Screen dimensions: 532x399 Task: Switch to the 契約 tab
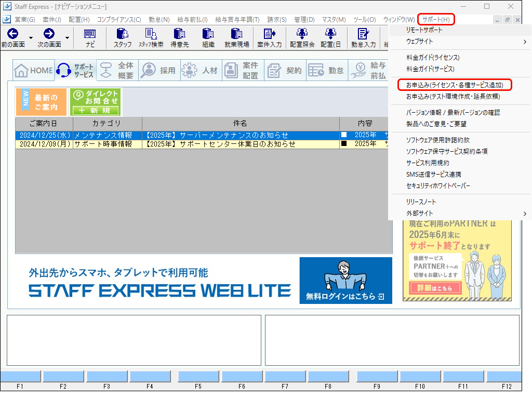285,70
